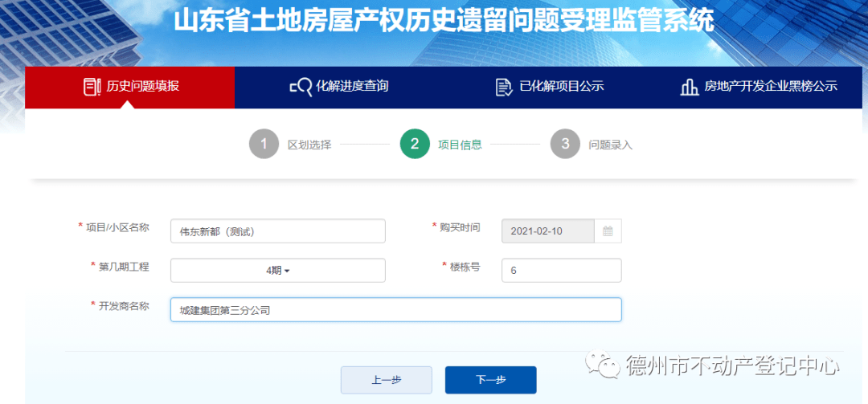
Task: Click the 第几期工程 label
Action: point(124,267)
